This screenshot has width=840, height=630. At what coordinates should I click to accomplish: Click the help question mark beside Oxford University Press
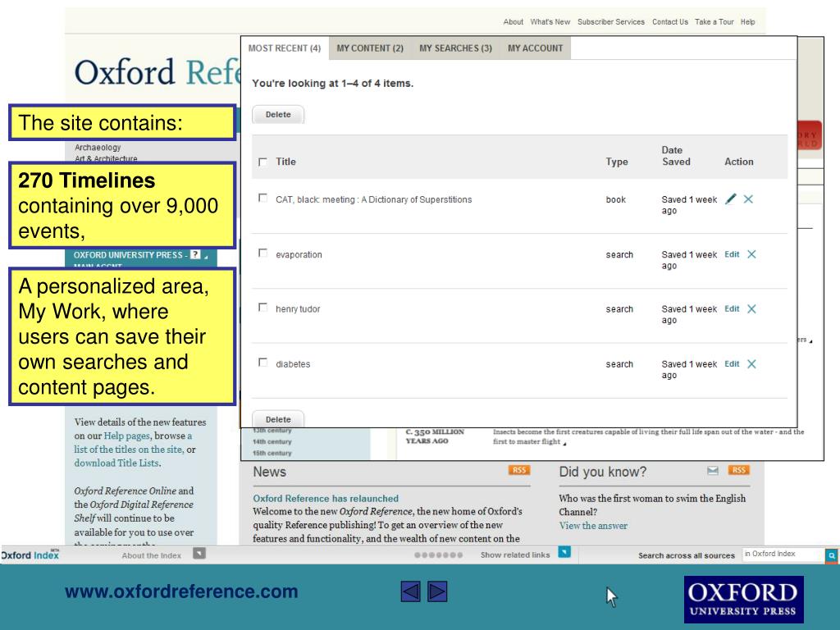tap(195, 254)
